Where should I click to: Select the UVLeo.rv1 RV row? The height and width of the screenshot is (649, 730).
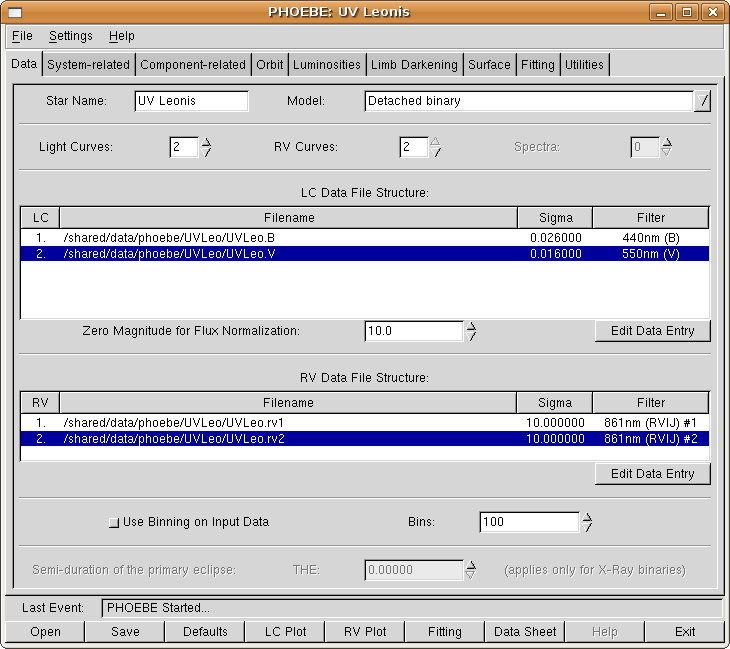[x=365, y=422]
